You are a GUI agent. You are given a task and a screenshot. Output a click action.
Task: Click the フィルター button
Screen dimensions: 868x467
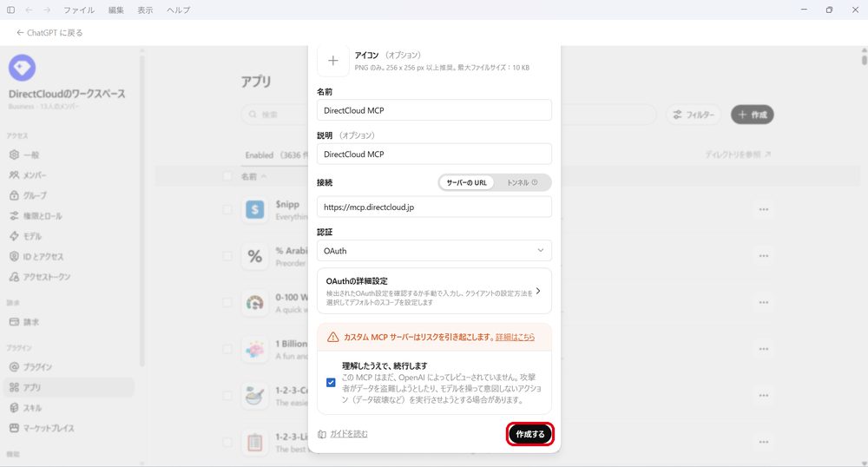coord(693,115)
